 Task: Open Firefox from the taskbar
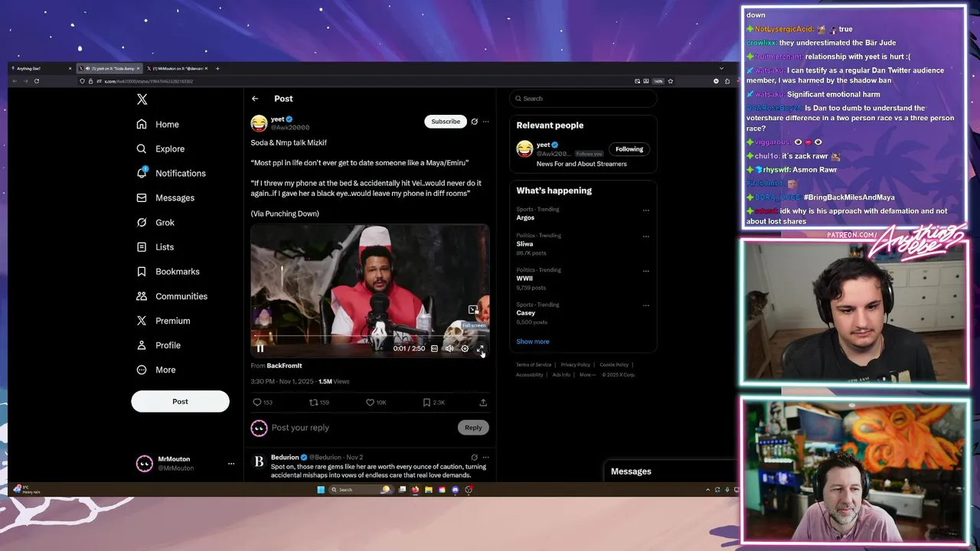[416, 490]
